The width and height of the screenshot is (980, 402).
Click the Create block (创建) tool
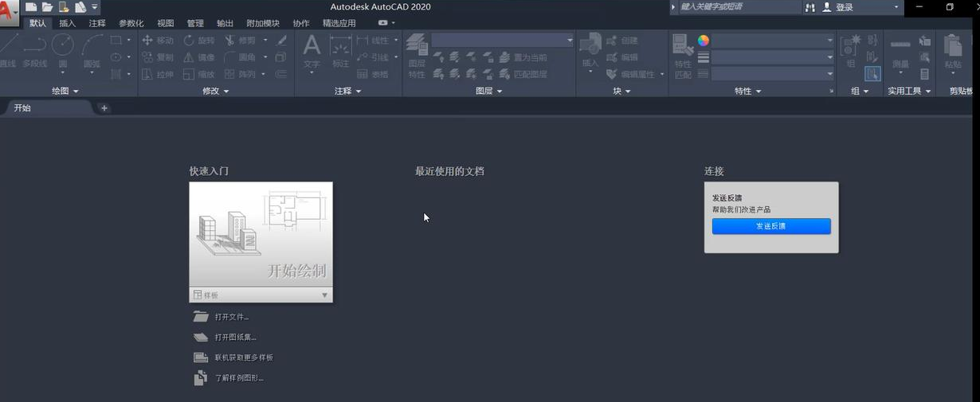622,40
